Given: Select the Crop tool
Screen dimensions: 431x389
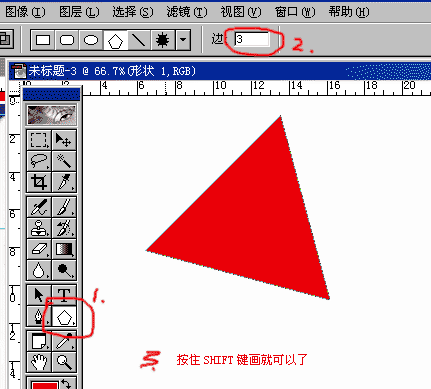Looking at the screenshot, I should point(39,182).
